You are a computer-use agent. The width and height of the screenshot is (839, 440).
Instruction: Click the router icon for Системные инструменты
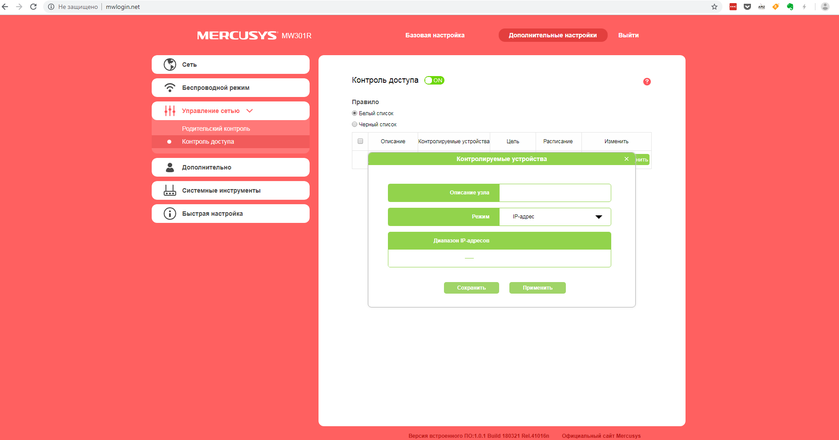point(170,190)
